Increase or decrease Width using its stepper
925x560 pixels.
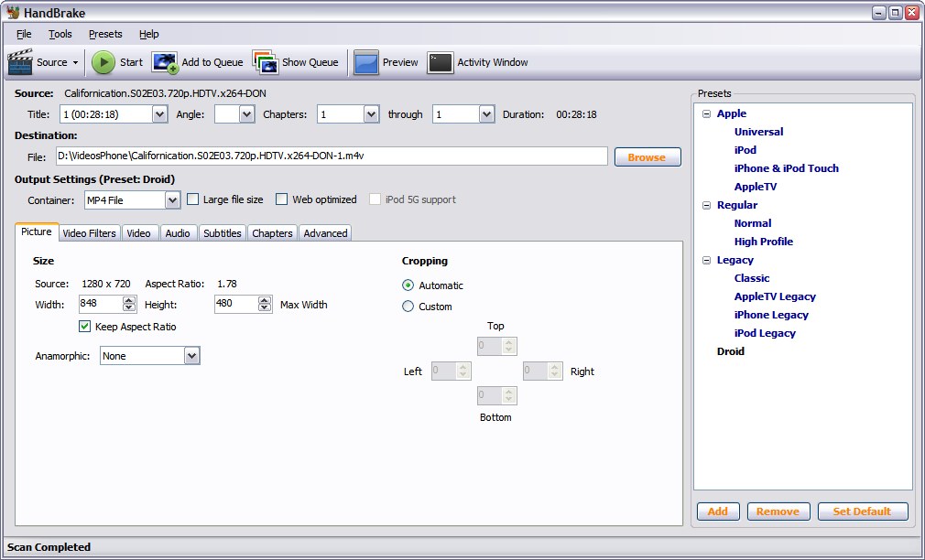pyautogui.click(x=129, y=304)
